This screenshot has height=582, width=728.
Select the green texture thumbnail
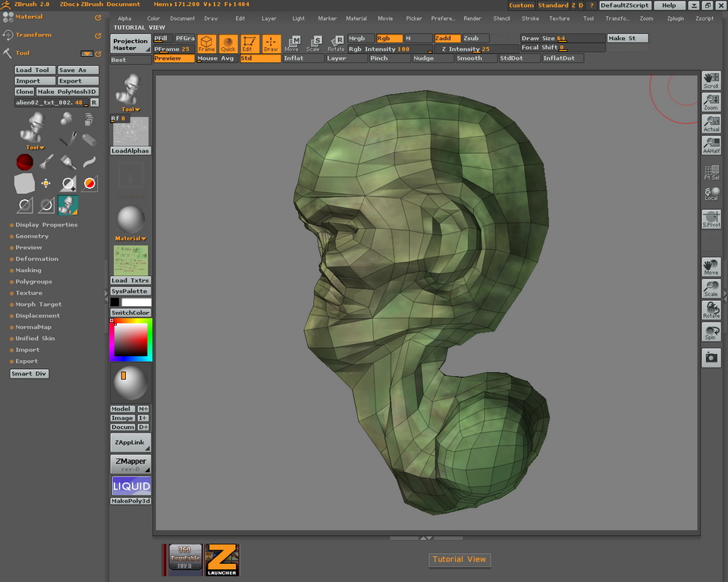click(x=131, y=260)
